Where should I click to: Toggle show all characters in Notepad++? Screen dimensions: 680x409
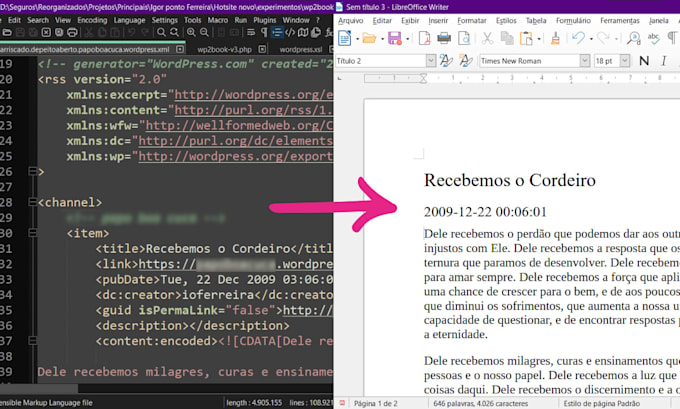[x=264, y=32]
